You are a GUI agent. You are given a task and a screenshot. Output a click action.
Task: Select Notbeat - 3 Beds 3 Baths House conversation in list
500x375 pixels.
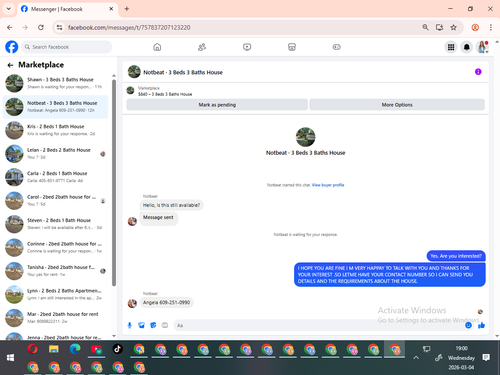(55, 107)
